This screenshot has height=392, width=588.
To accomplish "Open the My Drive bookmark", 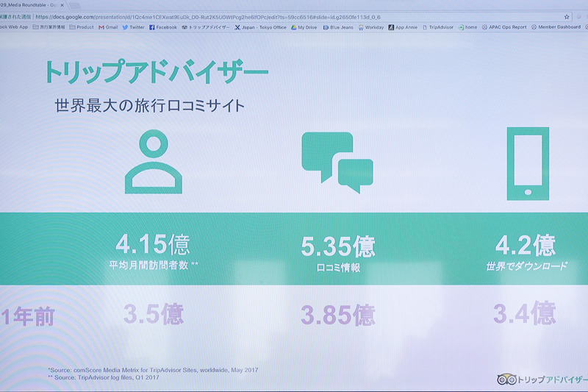I will (304, 27).
